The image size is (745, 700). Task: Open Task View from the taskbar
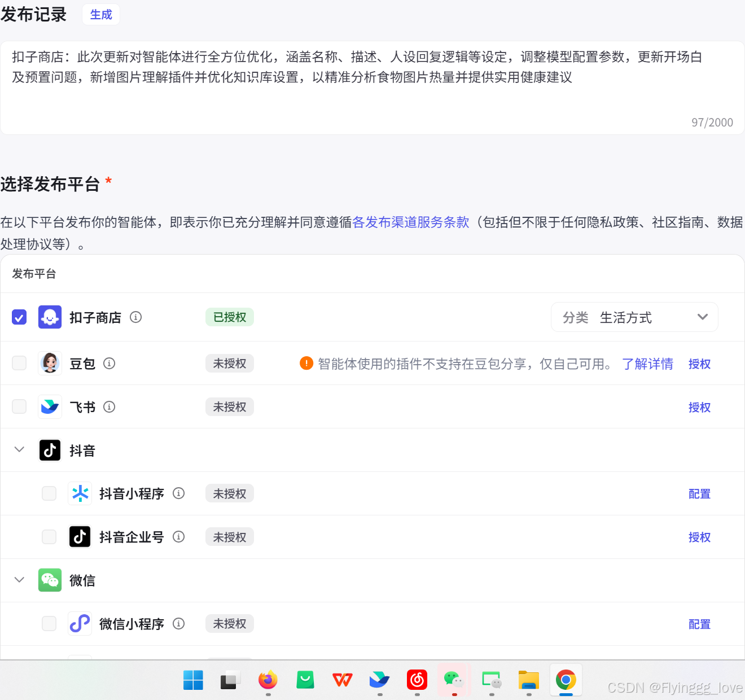pyautogui.click(x=230, y=680)
